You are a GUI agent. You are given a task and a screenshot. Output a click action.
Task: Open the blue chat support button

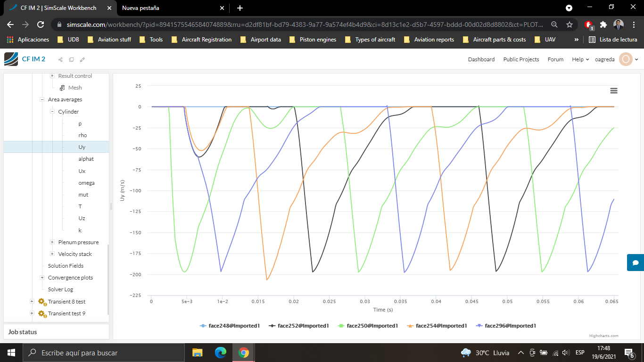pyautogui.click(x=636, y=263)
